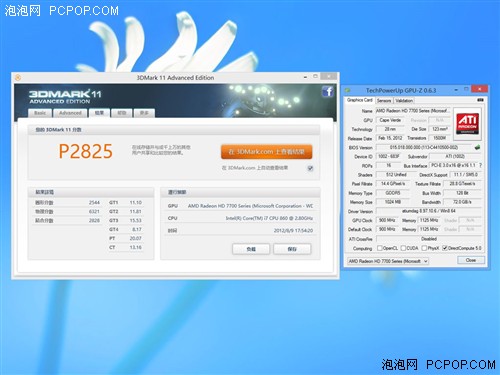Click the ATI Radeon logo in GPU-Z
The height and width of the screenshot is (375, 500).
click(x=467, y=122)
